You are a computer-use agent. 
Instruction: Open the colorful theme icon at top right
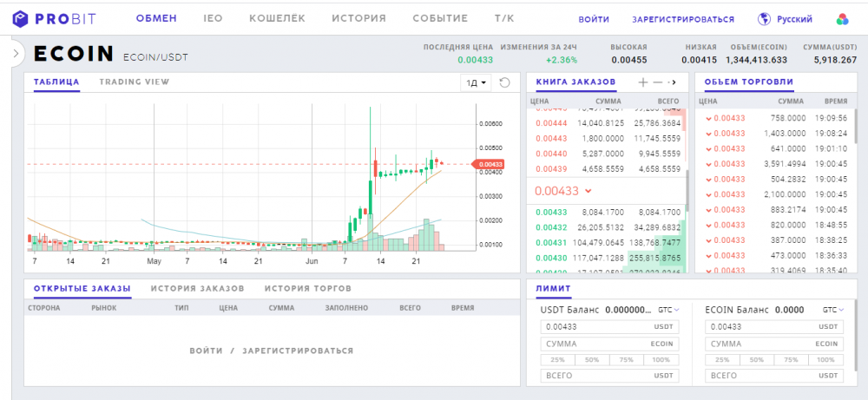coord(842,18)
